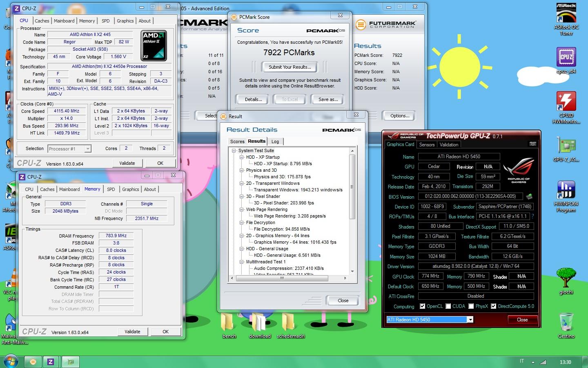588x368 pixels.
Task: Select the GPU-Z taskbar button
Action: [71, 361]
